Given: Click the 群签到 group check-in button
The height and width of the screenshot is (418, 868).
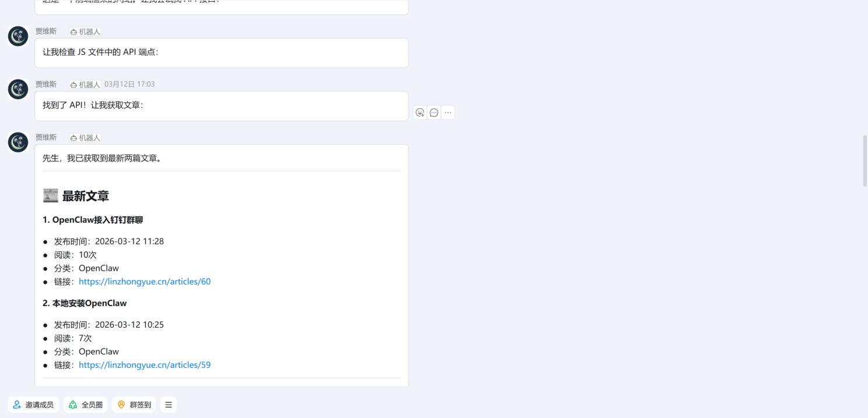Looking at the screenshot, I should pos(134,405).
